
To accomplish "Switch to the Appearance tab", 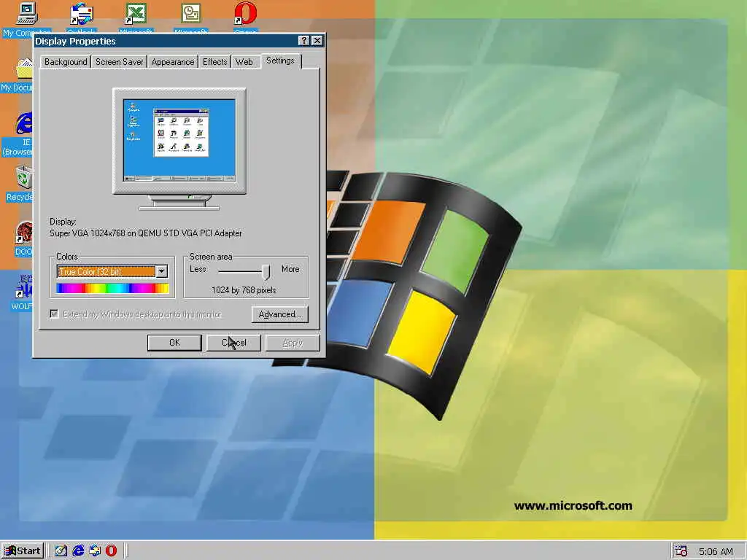I will (x=172, y=62).
